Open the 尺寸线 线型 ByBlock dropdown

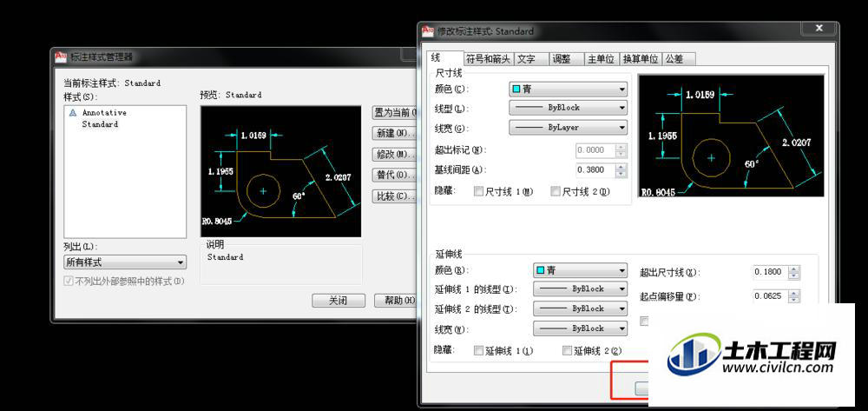[568, 108]
